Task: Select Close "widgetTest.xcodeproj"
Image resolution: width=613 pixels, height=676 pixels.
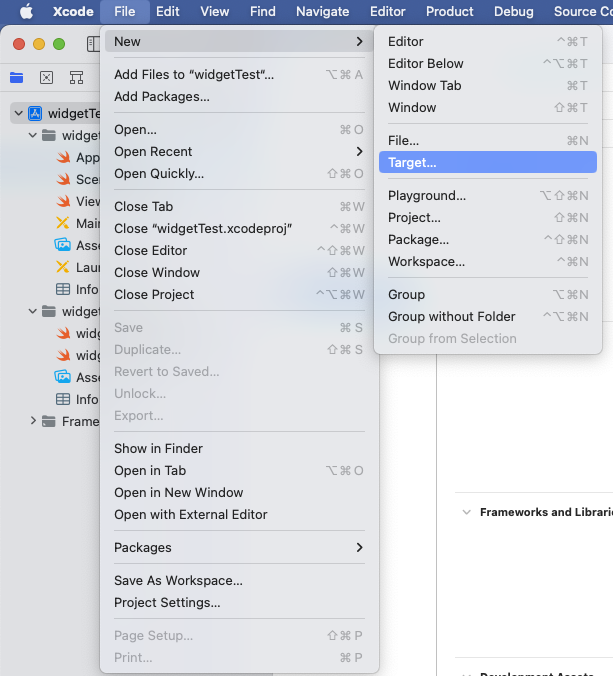Action: [x=239, y=228]
